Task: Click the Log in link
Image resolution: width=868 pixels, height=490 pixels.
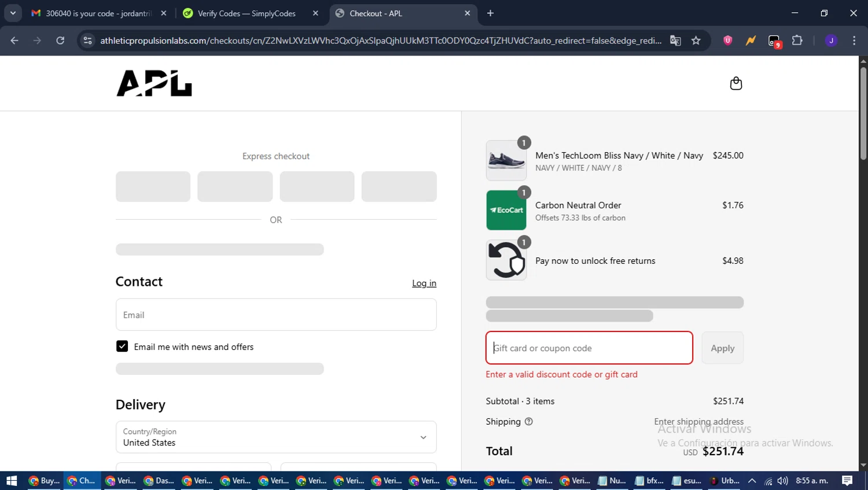Action: [x=424, y=283]
